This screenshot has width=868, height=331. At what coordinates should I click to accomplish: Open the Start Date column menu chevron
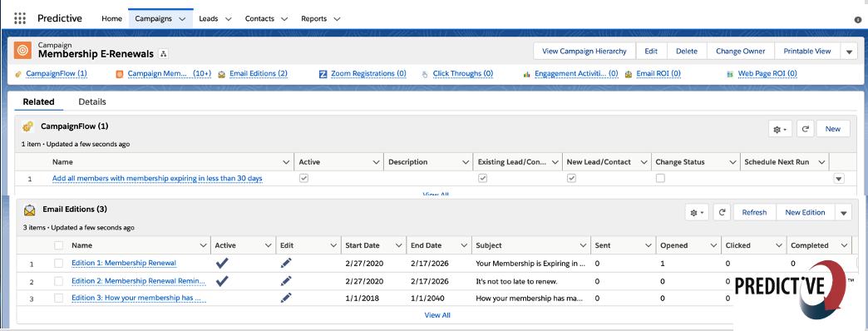tap(398, 245)
